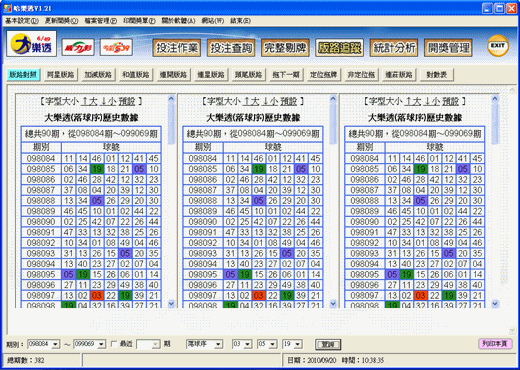Select the highlighted 版路追蹤 section button

(340, 48)
